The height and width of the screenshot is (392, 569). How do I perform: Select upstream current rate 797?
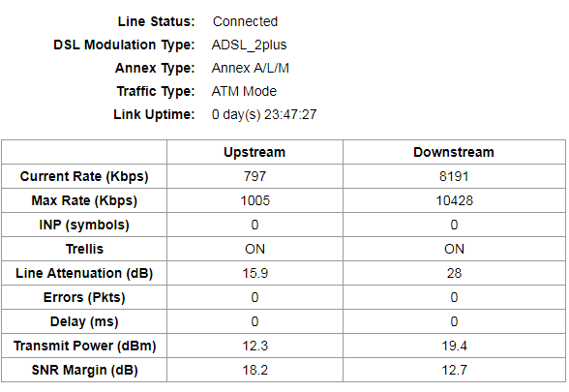[x=255, y=176]
